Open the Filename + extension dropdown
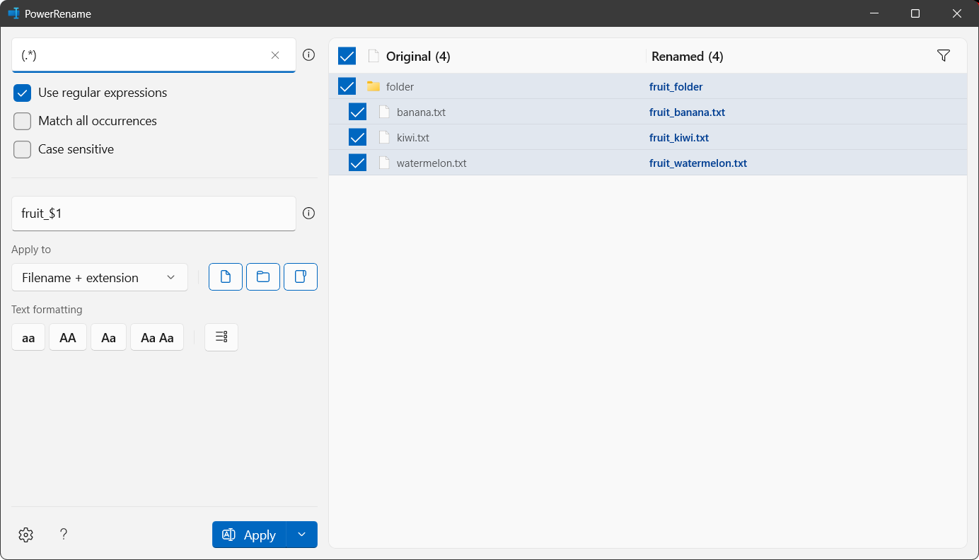The height and width of the screenshot is (560, 979). (x=99, y=277)
